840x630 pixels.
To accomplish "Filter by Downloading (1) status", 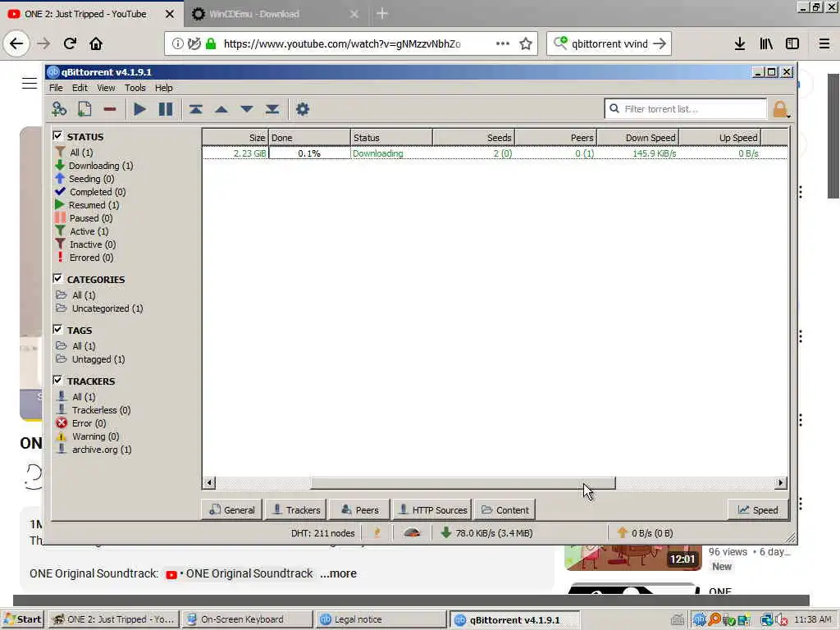I will 94,166.
